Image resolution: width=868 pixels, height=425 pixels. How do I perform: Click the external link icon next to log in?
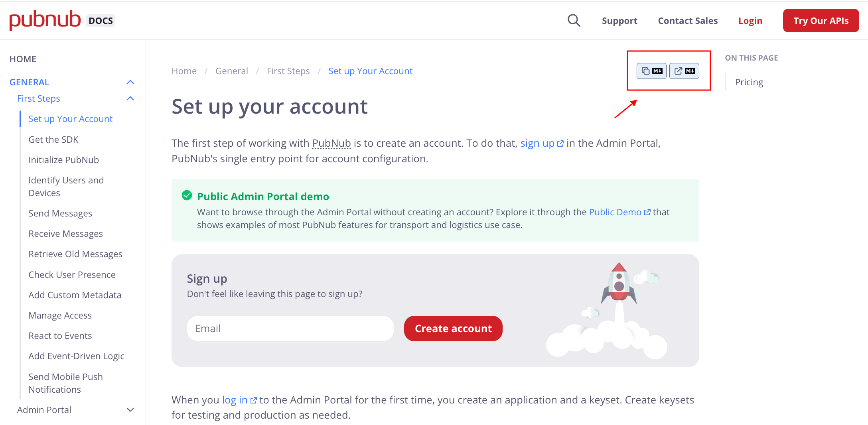click(254, 399)
